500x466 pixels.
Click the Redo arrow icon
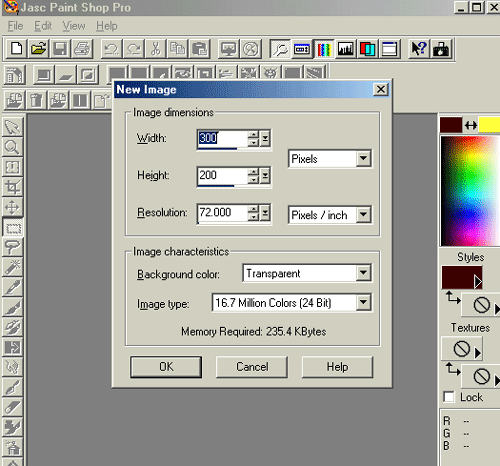click(x=133, y=49)
